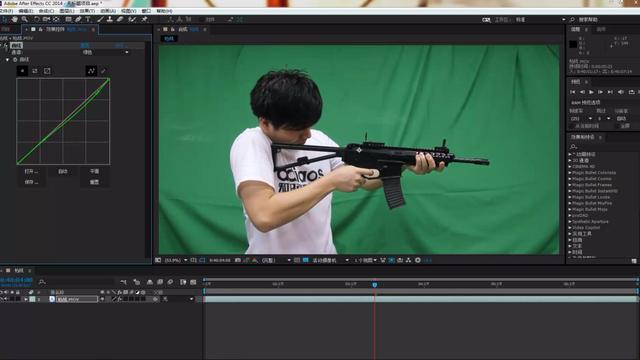Toggle layer 1 video visibility eye
640x360 pixels.
[x=2, y=299]
